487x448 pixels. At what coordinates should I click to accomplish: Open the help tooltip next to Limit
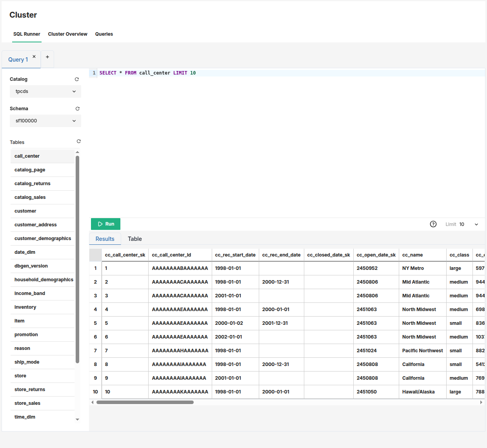(433, 224)
